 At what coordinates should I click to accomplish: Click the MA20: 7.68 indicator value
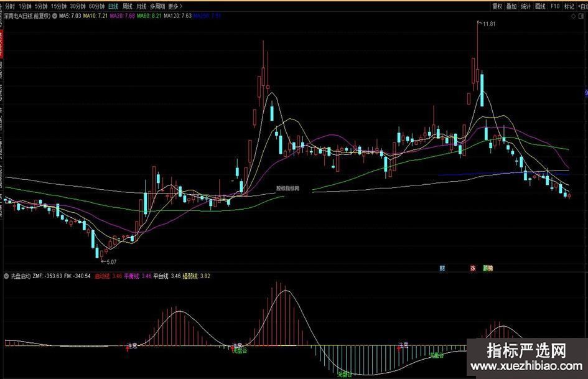tap(122, 16)
